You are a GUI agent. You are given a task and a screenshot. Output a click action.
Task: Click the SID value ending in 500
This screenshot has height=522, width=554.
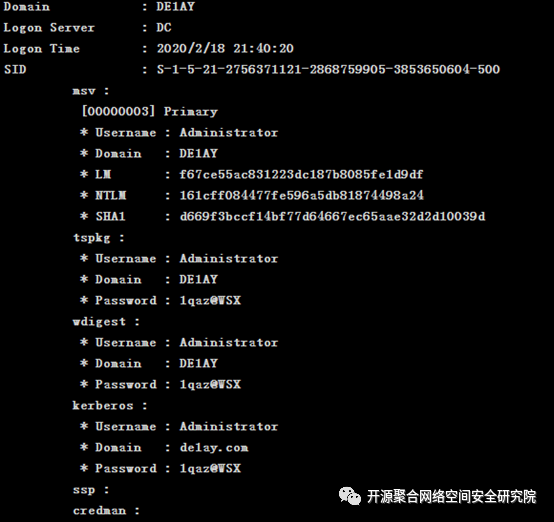pyautogui.click(x=328, y=69)
